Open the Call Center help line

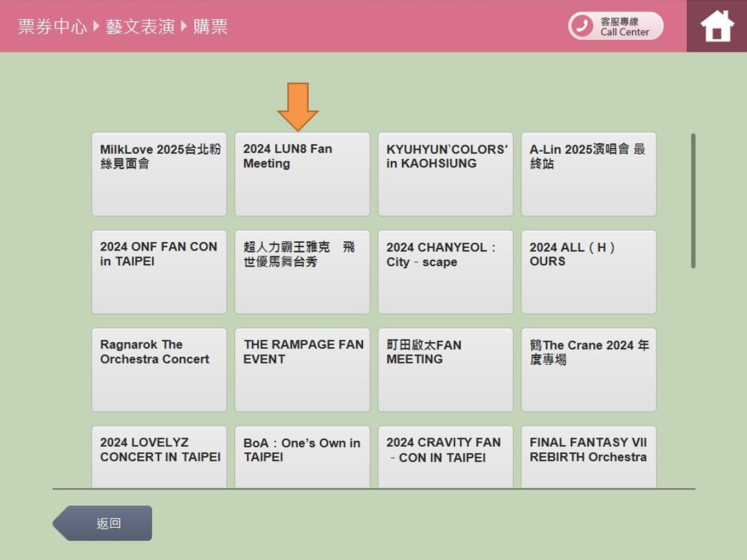616,26
